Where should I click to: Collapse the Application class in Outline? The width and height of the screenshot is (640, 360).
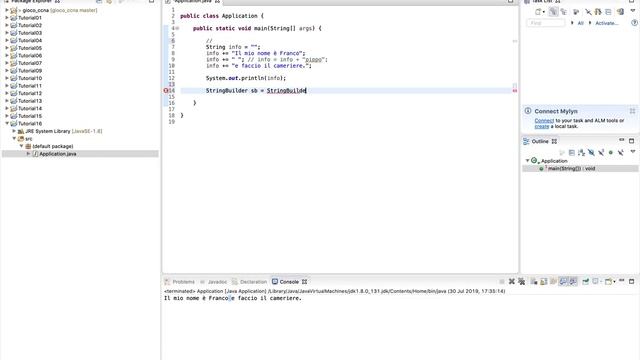coord(527,161)
